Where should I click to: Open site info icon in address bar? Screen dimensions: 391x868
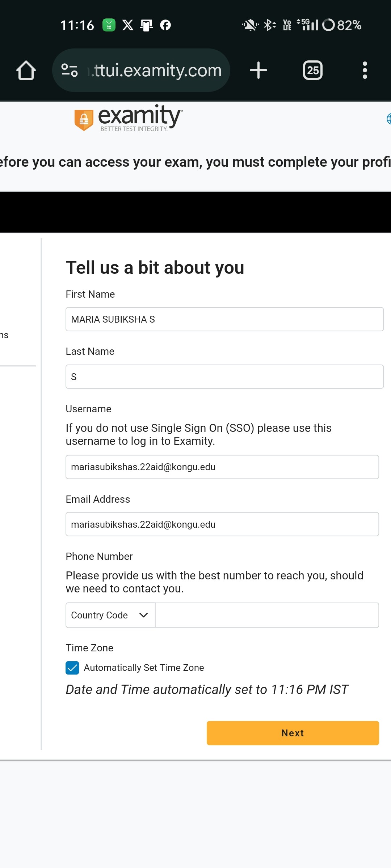click(70, 70)
